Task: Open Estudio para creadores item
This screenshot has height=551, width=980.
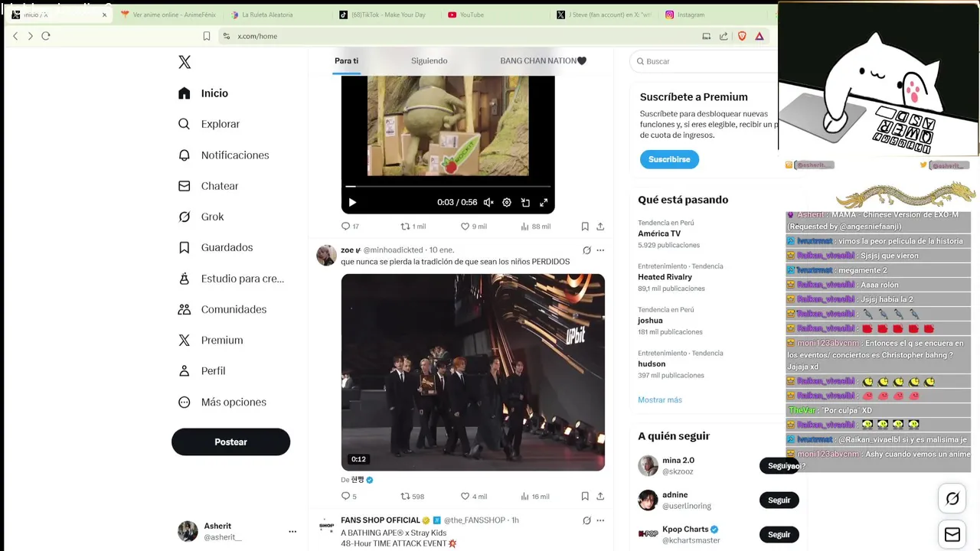Action: click(x=231, y=279)
